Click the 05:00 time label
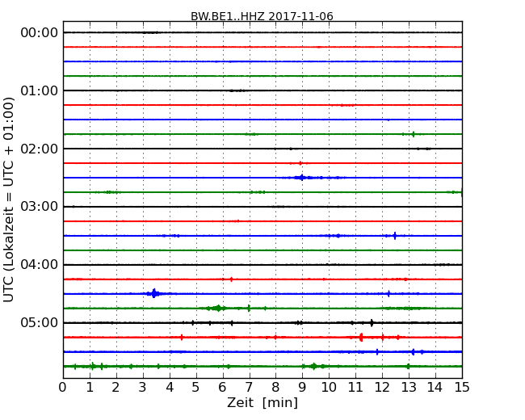The height and width of the screenshot is (420, 525). tap(40, 322)
